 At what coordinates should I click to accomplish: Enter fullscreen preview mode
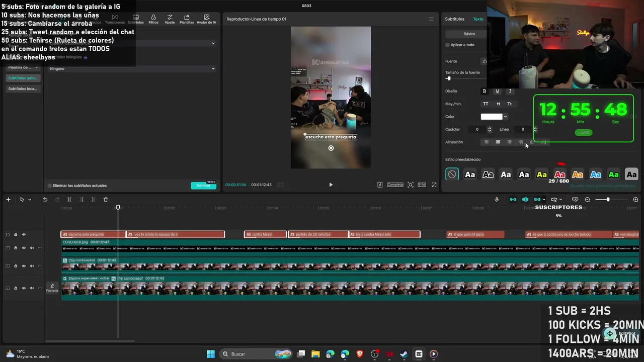pos(434,185)
